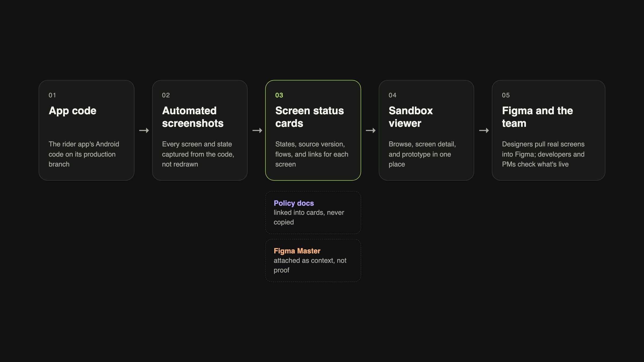The height and width of the screenshot is (362, 644).
Task: Click 'Browse, screen detail, and prototype' description
Action: [x=422, y=154]
